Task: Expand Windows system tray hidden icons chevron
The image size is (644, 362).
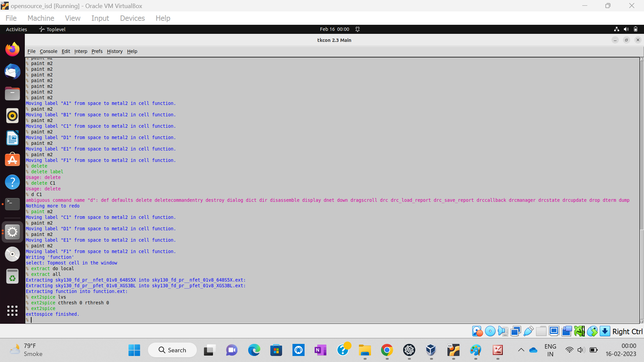Action: (521, 350)
